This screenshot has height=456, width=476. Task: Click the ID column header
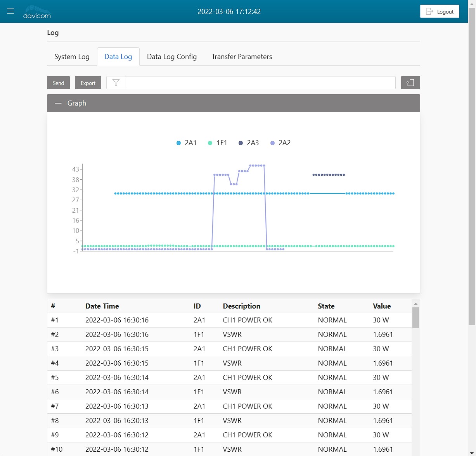click(197, 306)
